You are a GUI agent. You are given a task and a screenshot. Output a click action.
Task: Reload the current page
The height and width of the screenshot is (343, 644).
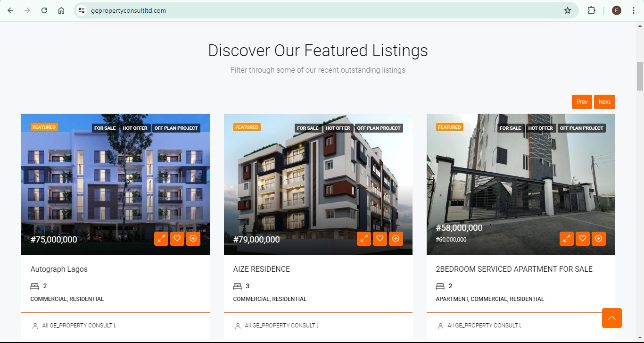(x=44, y=10)
